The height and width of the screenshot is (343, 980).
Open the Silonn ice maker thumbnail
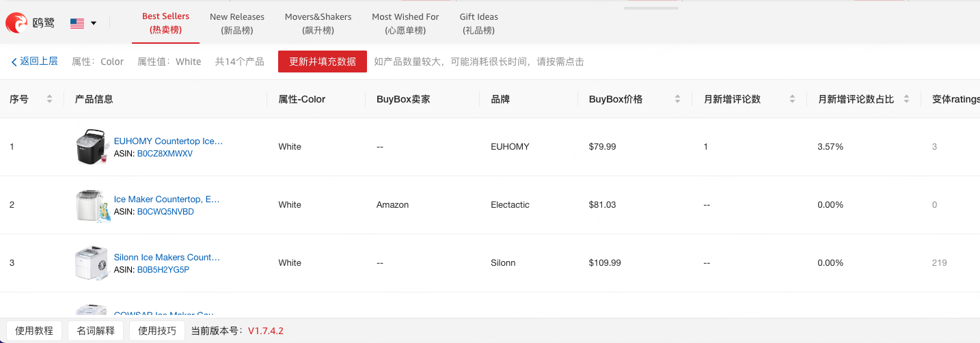[93, 263]
